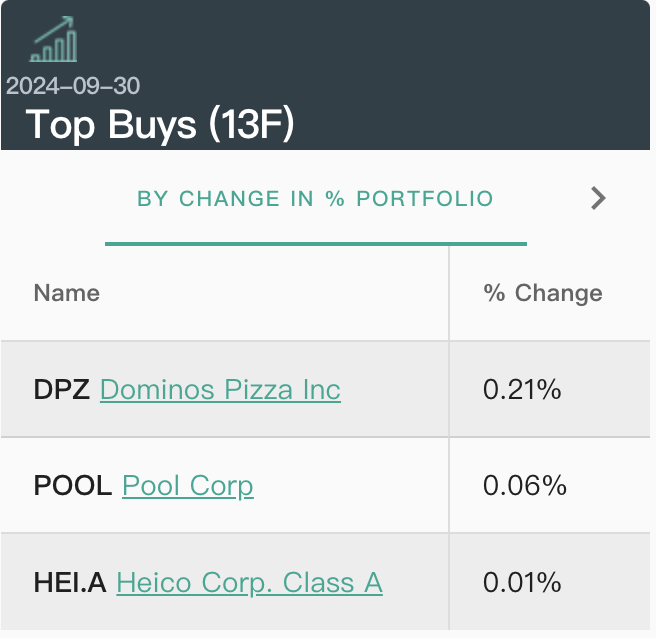
Task: Select the BY CHANGE IN % PORTFOLIO tab
Action: click(x=315, y=198)
